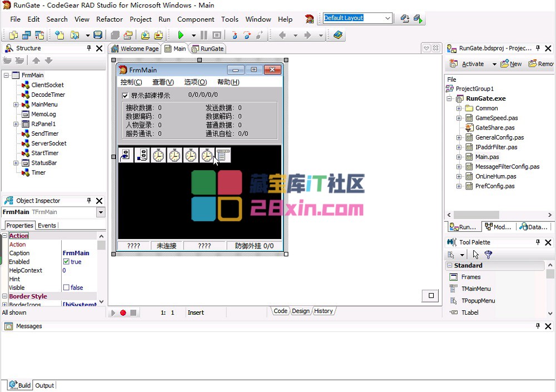Collapse the RunGate.exe project node
Viewport: 556px width, 392px height.
coord(449,98)
